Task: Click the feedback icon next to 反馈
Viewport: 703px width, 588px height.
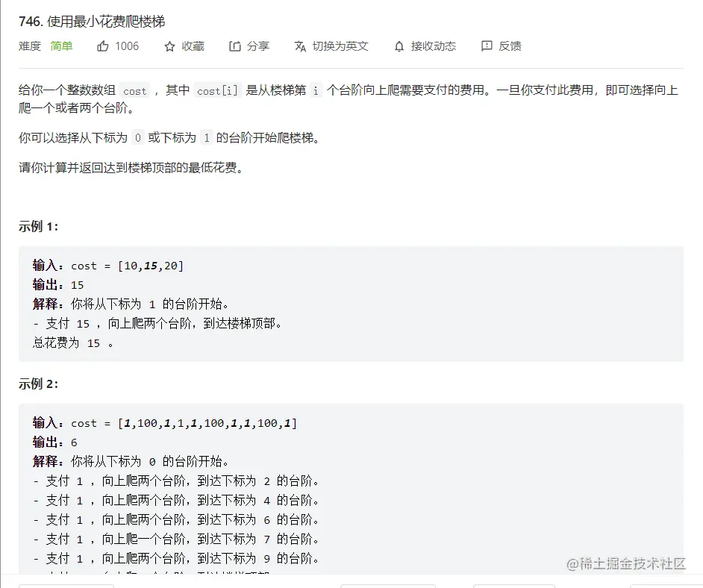Action: tap(487, 46)
